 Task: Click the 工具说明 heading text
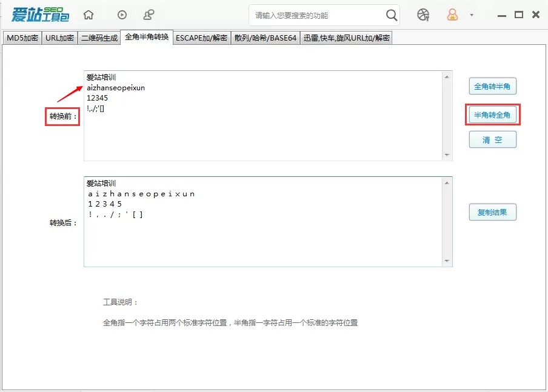120,302
